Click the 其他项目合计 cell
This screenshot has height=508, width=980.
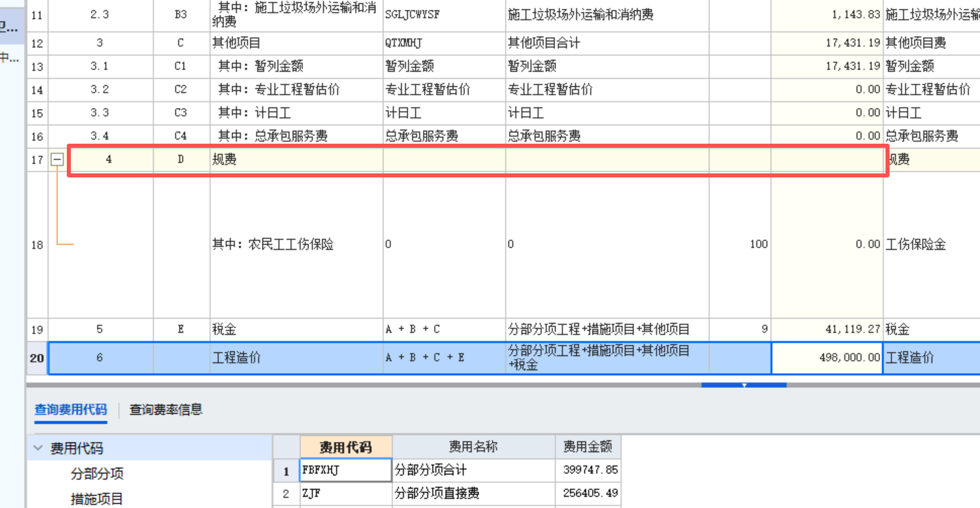click(x=540, y=43)
